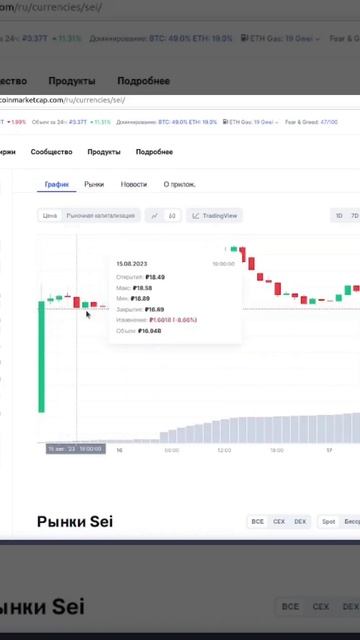The height and width of the screenshot is (640, 360).
Task: Click the Рынки Sei heading in front window
Action: point(75,522)
